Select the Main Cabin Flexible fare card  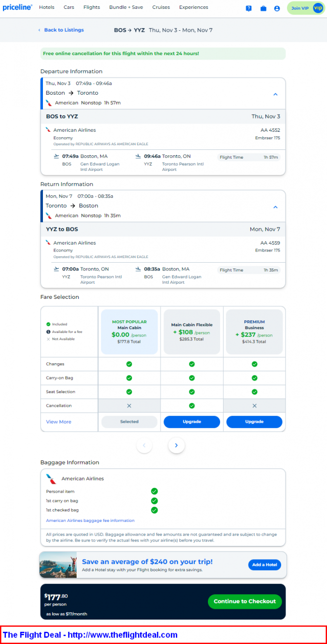(x=192, y=332)
